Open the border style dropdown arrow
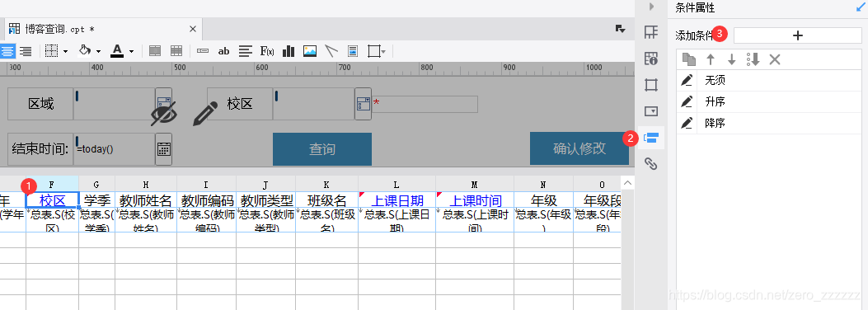 (x=65, y=51)
